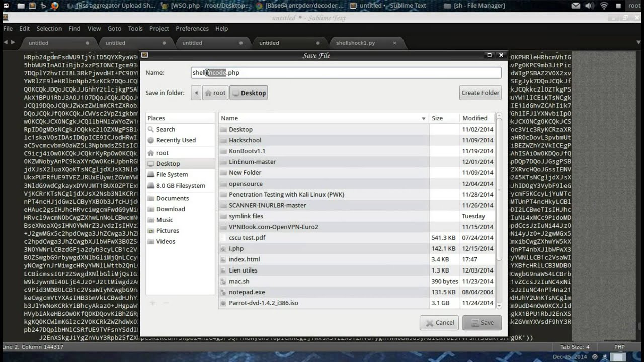The width and height of the screenshot is (644, 362).
Task: Close the shellshock1.py tab with its x
Action: pyautogui.click(x=395, y=43)
